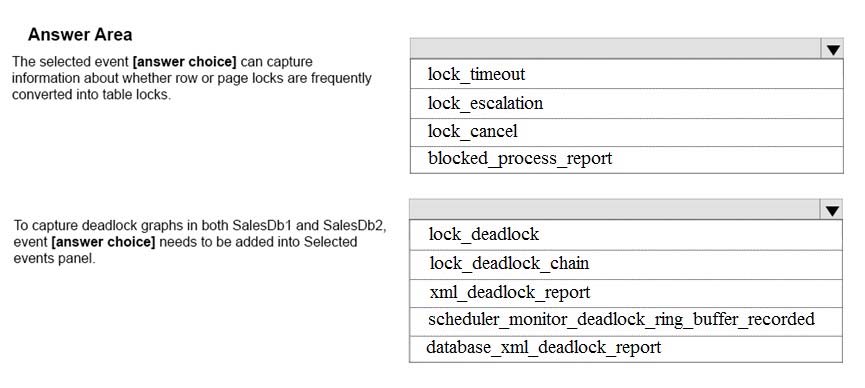Choose database_xml_deadlock_report entry
Viewport: 865px width, 388px height.
(x=626, y=348)
